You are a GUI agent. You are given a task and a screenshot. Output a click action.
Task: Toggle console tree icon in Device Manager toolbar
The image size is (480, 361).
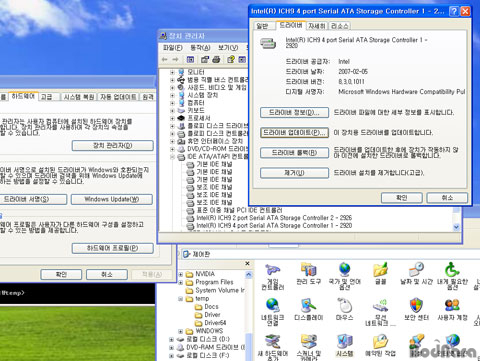[x=190, y=60]
